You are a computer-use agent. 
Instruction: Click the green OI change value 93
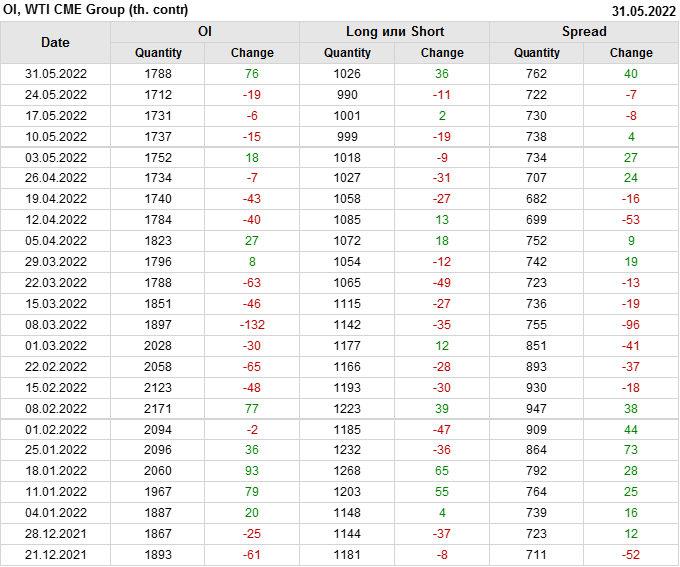pos(252,472)
